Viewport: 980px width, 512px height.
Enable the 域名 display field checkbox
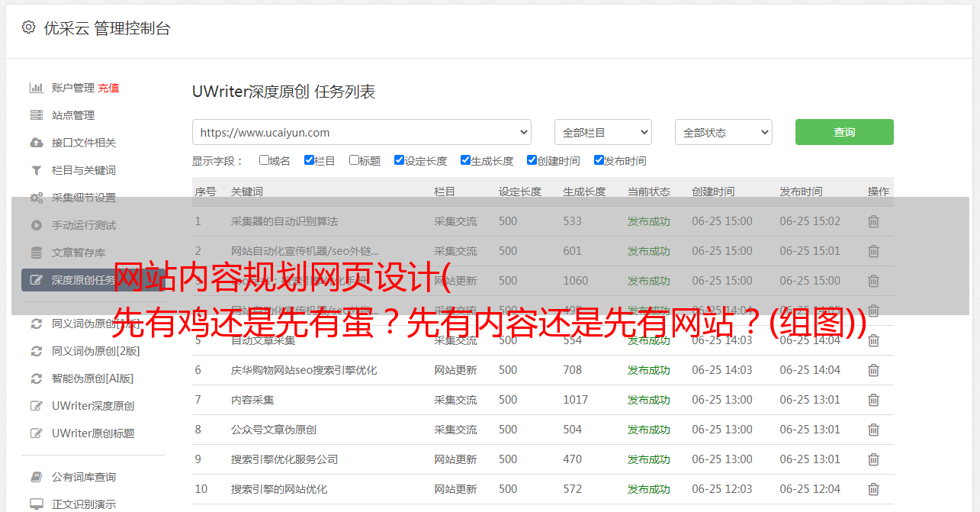pyautogui.click(x=264, y=160)
